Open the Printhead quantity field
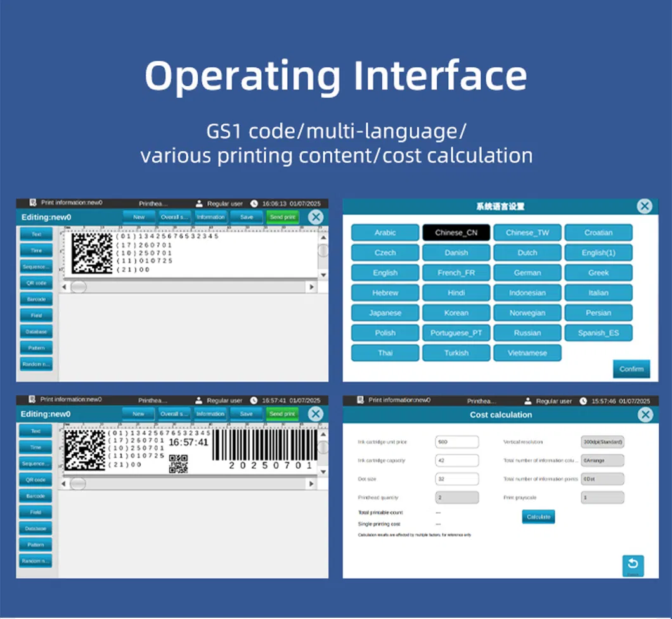The width and height of the screenshot is (672, 619). coord(457,498)
